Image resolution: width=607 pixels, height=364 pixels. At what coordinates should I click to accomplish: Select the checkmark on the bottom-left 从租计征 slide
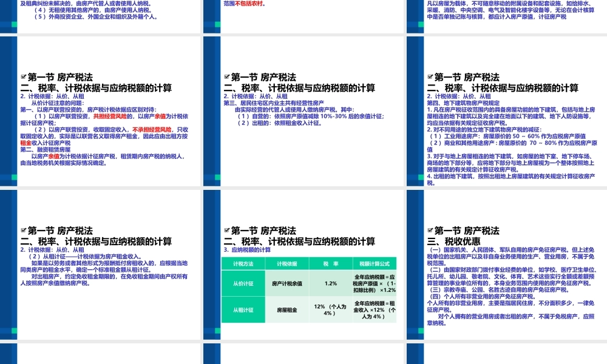(22, 231)
